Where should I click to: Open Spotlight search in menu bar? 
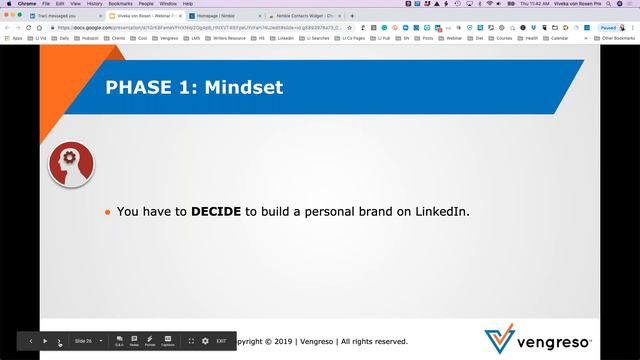click(x=609, y=4)
